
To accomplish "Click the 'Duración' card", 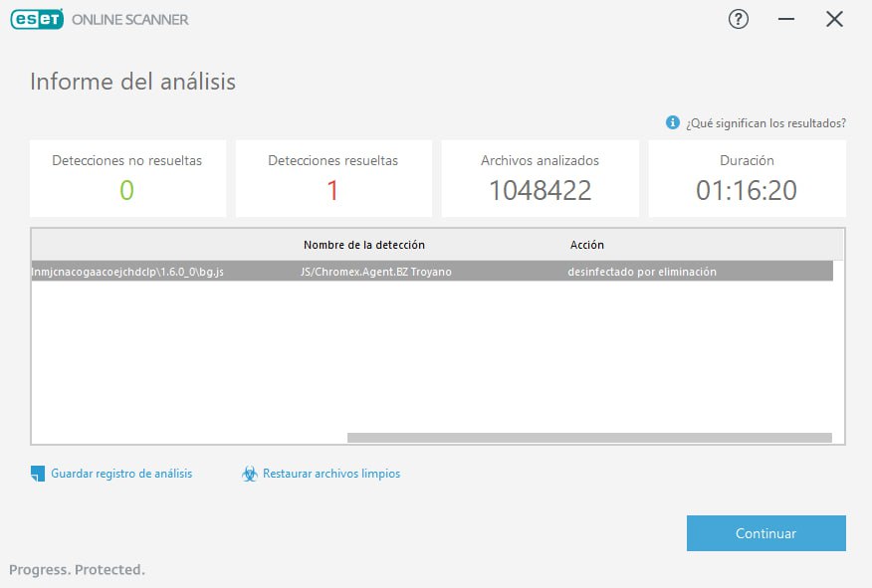I will [x=747, y=178].
